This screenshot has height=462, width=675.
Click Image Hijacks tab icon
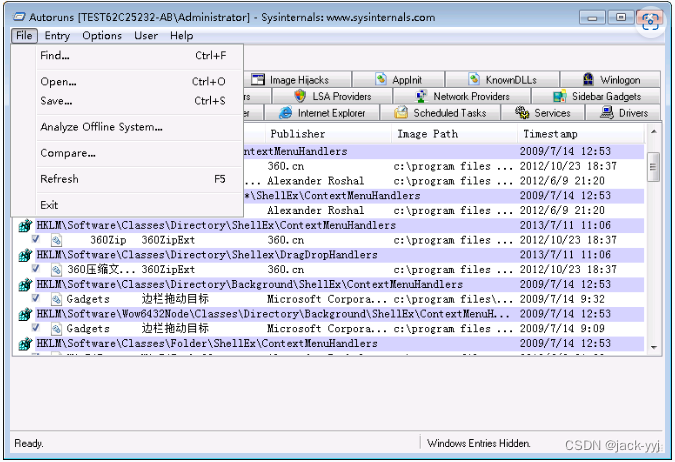[x=258, y=79]
